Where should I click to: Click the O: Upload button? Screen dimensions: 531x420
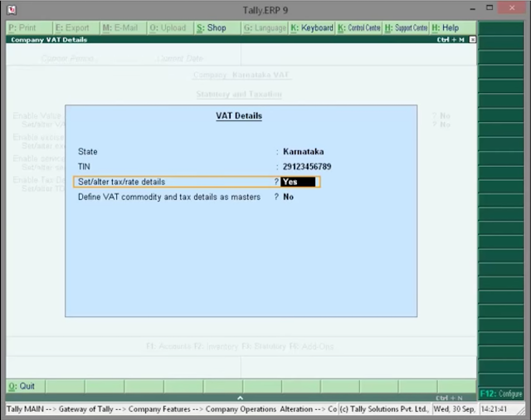[x=171, y=27]
